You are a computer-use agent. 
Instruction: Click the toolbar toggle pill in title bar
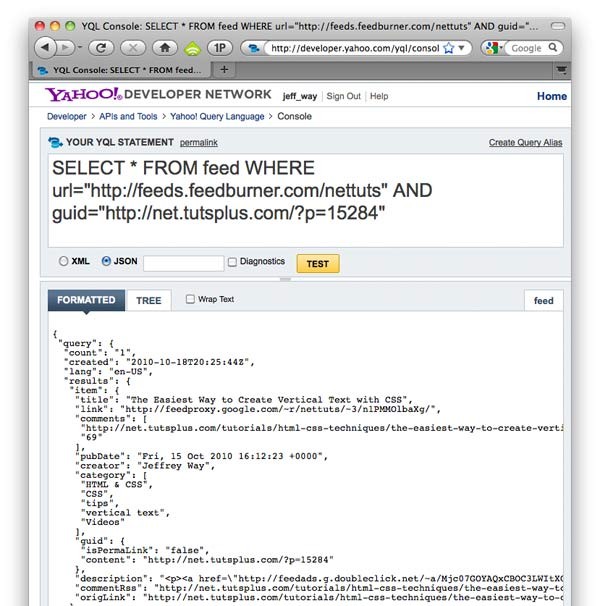tap(558, 26)
